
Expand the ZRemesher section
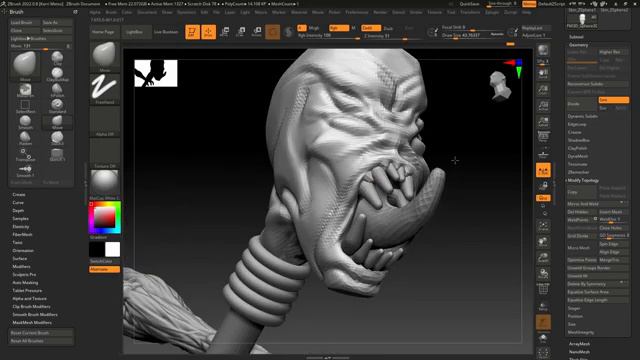[578, 172]
